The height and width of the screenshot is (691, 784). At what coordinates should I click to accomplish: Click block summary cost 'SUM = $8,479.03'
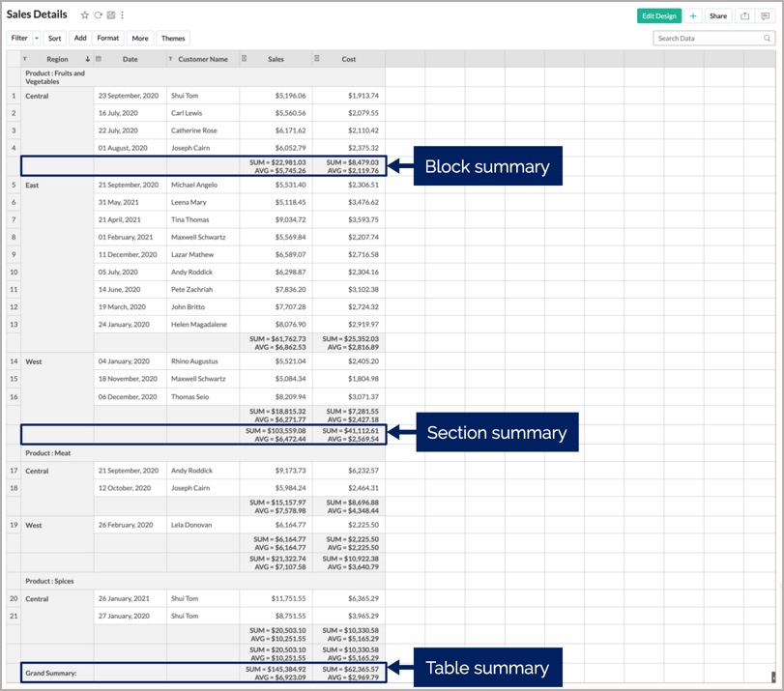tap(353, 162)
